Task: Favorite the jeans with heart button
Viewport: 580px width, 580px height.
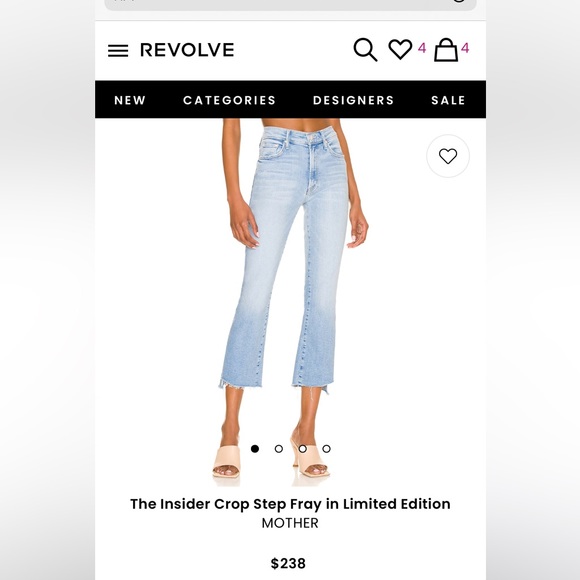Action: point(448,156)
